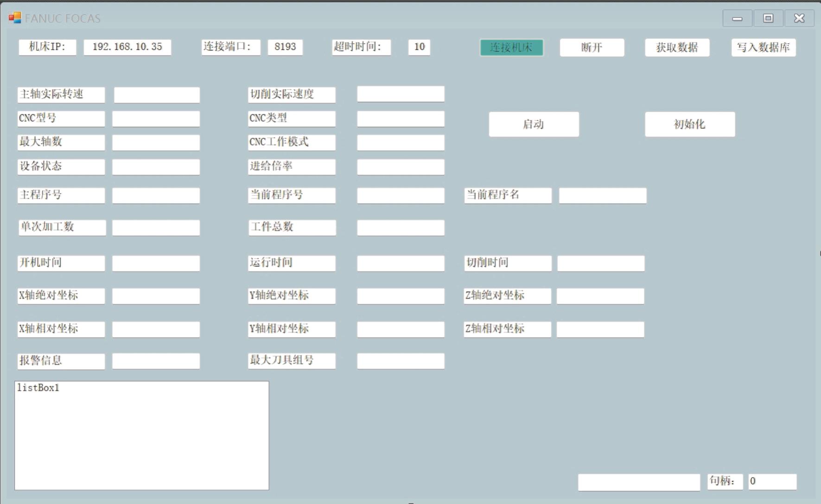Focus the Z轴绝对坐标 value field
Screen dimensions: 821x504
(x=600, y=296)
